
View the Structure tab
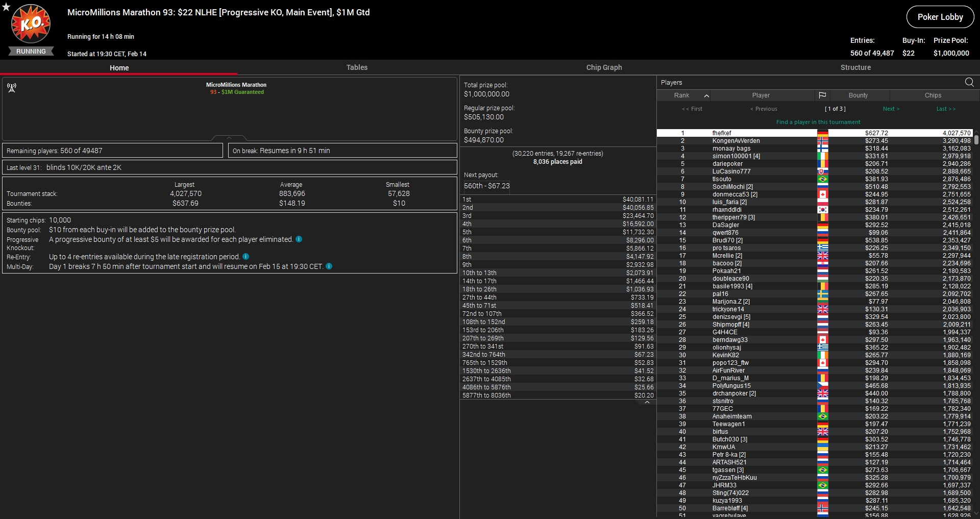[x=855, y=67]
